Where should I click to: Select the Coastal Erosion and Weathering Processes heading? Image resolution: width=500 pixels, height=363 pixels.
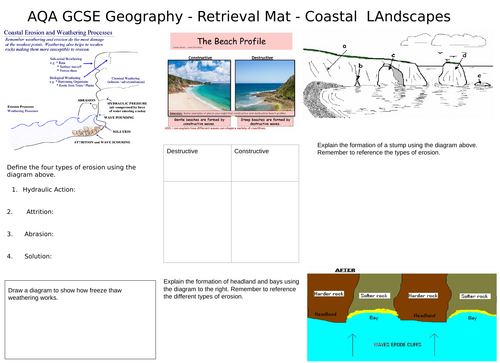58,33
